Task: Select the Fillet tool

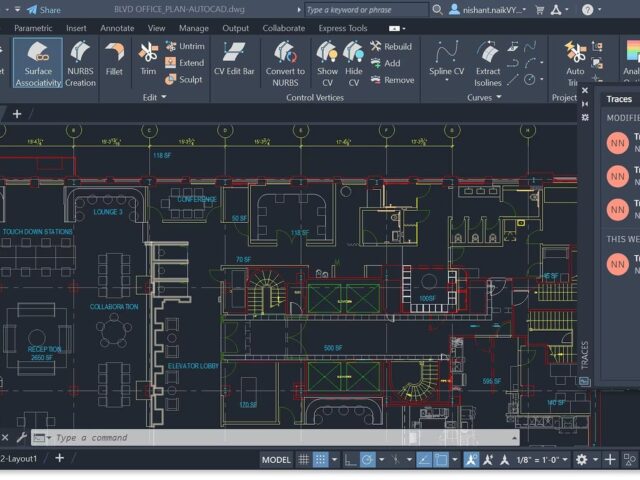Action: 115,62
